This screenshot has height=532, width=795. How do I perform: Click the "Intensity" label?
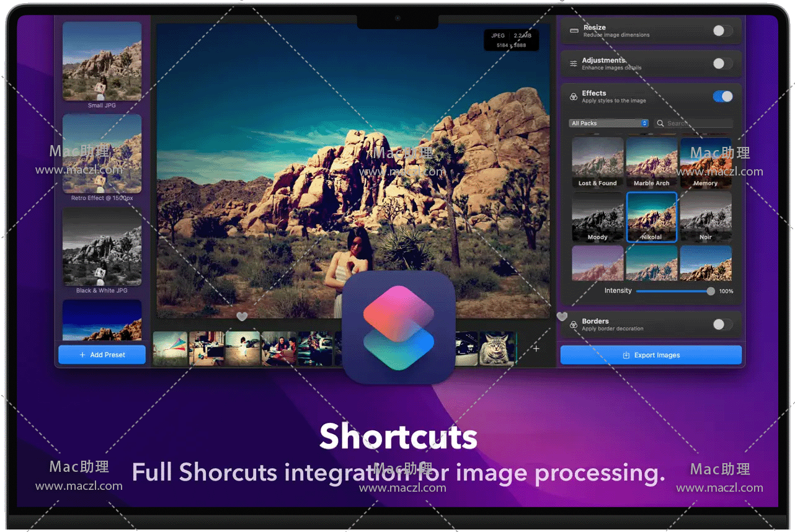pos(618,291)
